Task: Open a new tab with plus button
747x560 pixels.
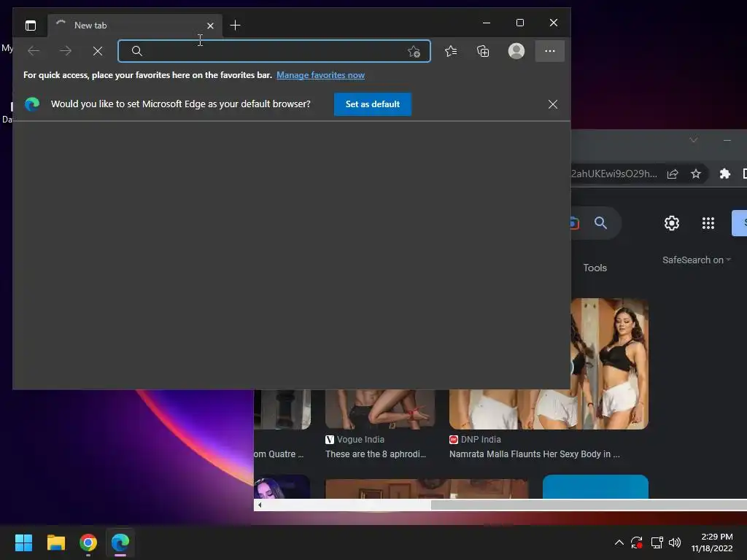Action: [x=235, y=26]
